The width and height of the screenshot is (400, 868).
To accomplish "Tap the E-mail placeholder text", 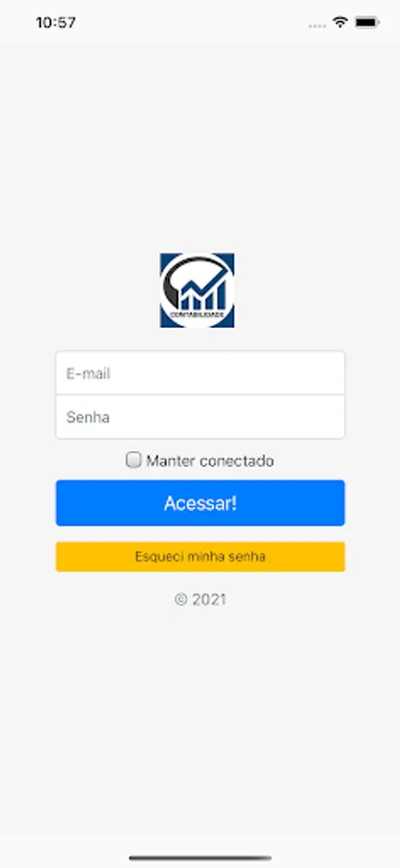I will 89,373.
